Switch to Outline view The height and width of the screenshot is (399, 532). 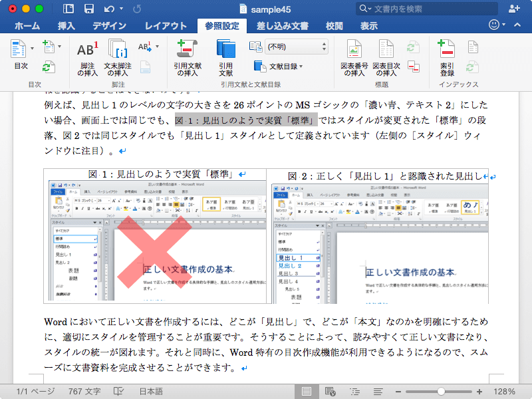click(x=355, y=392)
